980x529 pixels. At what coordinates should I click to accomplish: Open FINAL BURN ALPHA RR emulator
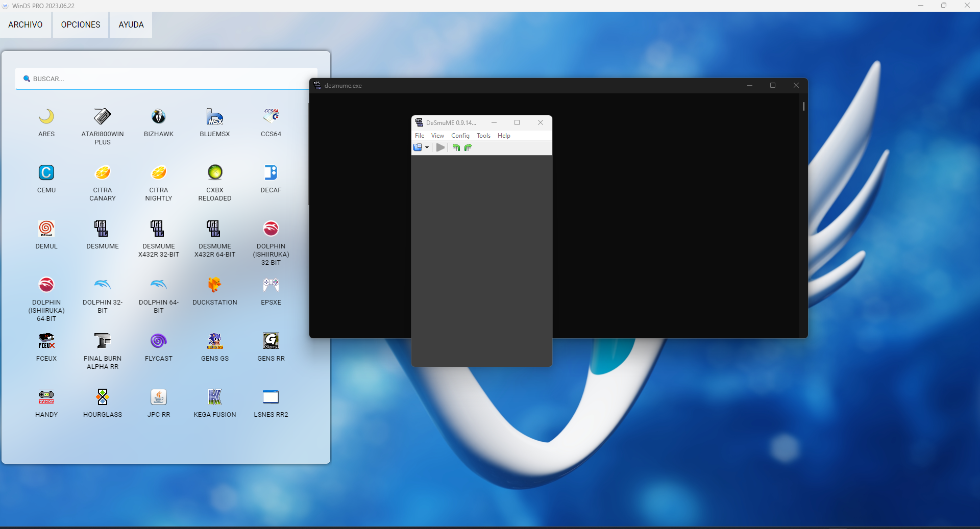click(103, 341)
